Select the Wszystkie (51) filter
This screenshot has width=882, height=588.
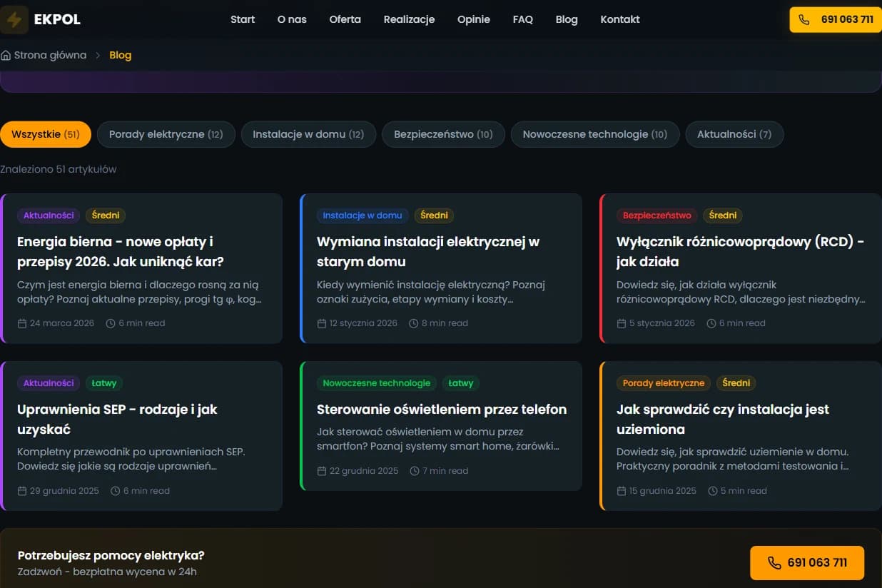tap(46, 134)
